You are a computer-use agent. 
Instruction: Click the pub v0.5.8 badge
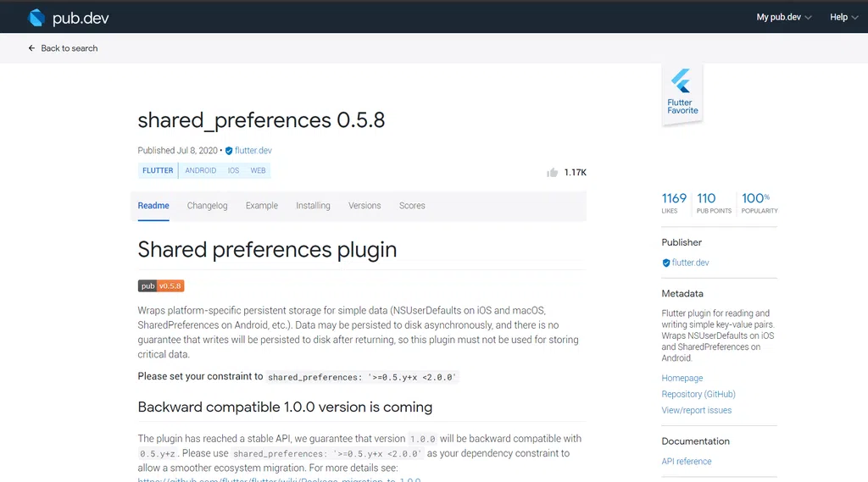point(161,286)
